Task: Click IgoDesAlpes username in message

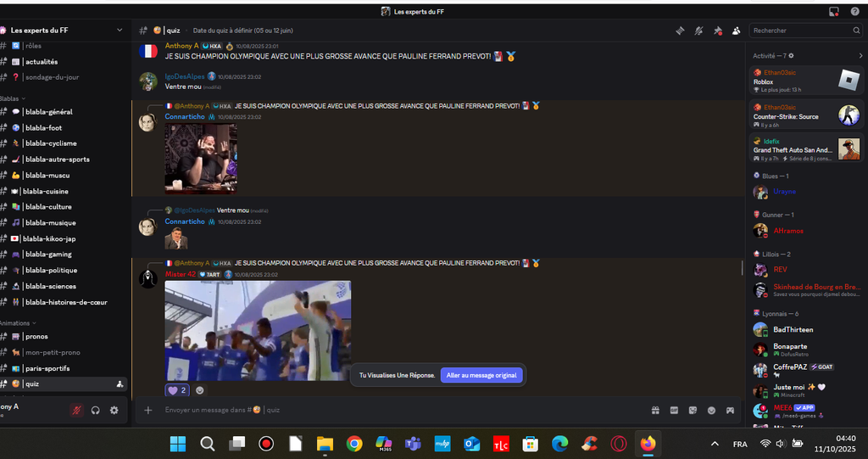Action: (x=184, y=76)
